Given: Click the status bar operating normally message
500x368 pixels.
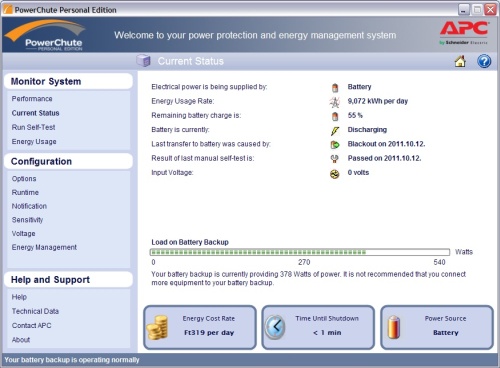Looking at the screenshot, I should click(x=72, y=360).
